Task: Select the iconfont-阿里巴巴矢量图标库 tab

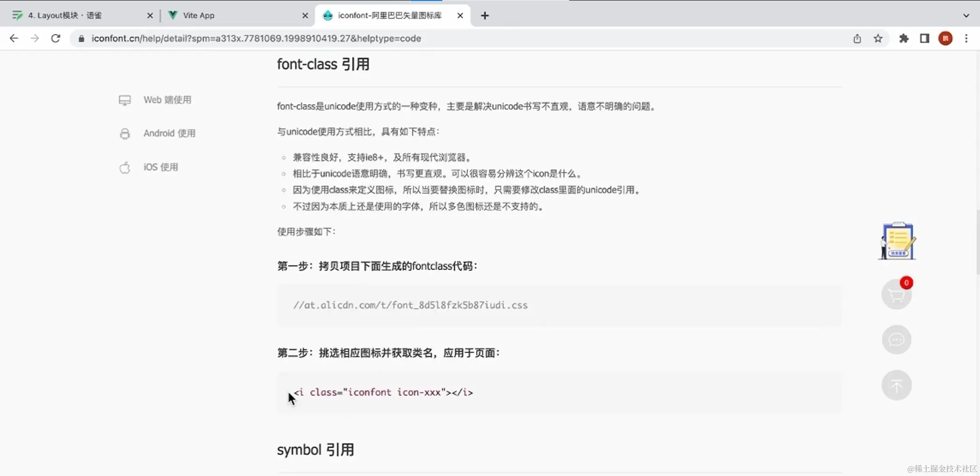Action: pyautogui.click(x=392, y=15)
